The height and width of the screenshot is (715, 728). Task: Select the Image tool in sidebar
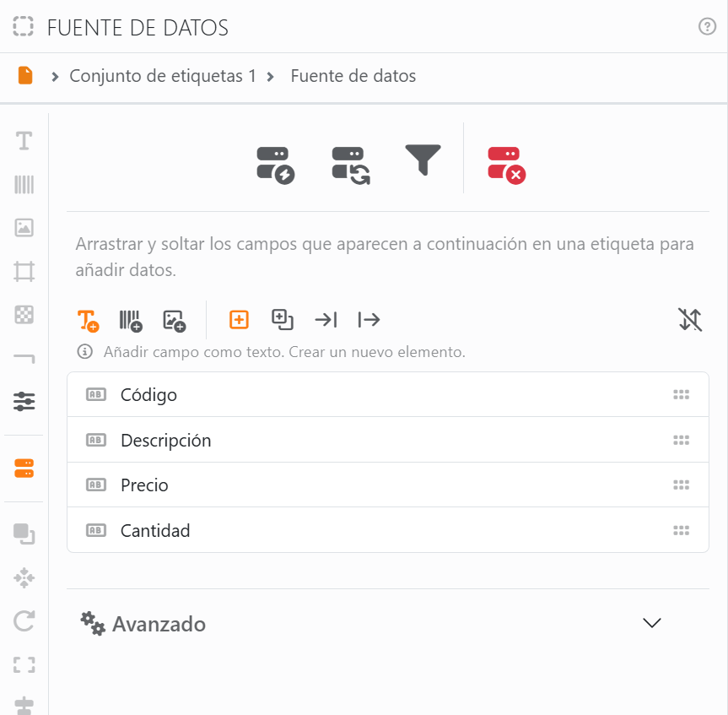[24, 228]
